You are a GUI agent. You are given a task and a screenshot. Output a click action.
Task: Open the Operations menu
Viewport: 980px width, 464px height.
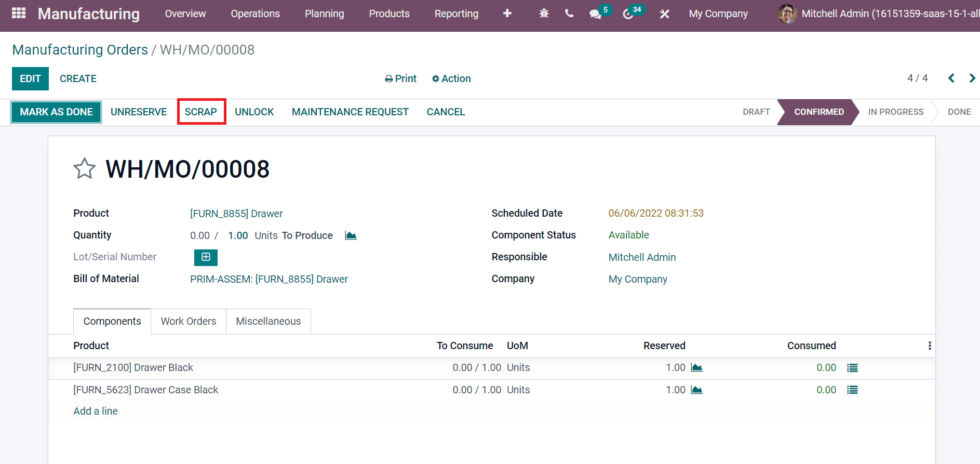[255, 14]
